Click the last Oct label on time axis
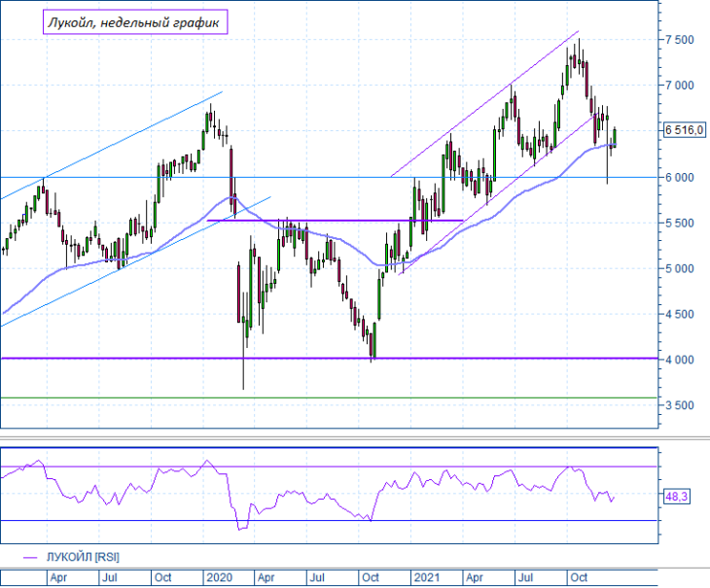The width and height of the screenshot is (710, 588). (x=579, y=577)
